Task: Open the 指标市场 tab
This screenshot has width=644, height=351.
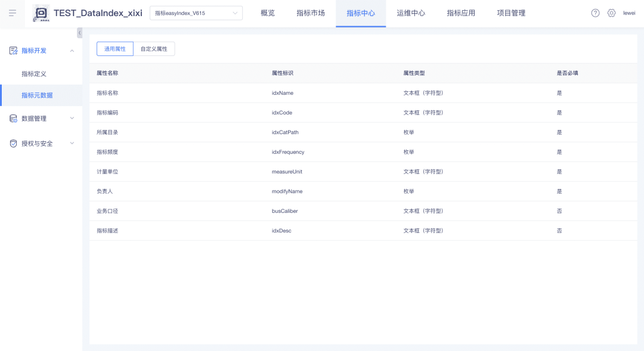Action: 311,13
